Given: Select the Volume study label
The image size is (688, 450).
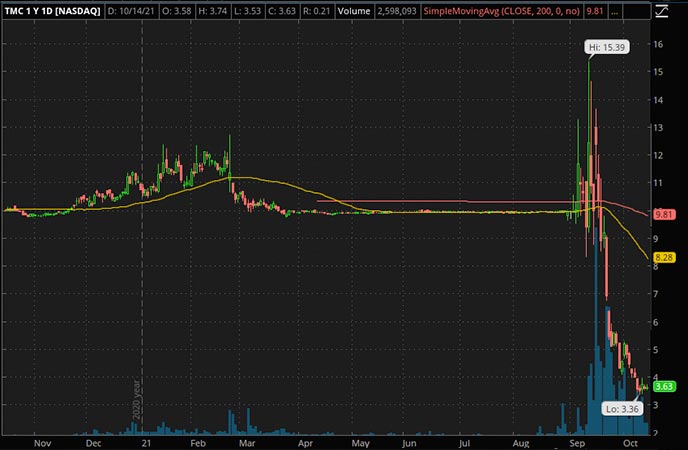Looking at the screenshot, I should coord(354,11).
